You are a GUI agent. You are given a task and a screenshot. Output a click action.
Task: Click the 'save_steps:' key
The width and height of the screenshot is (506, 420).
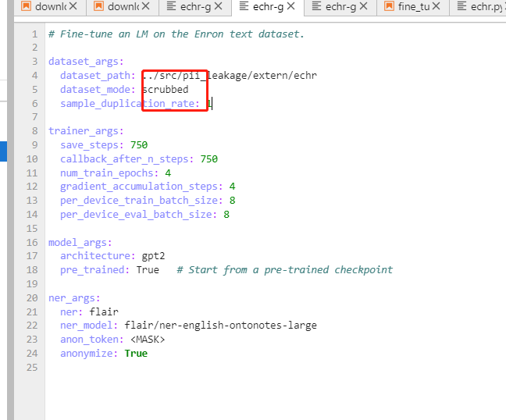(92, 145)
